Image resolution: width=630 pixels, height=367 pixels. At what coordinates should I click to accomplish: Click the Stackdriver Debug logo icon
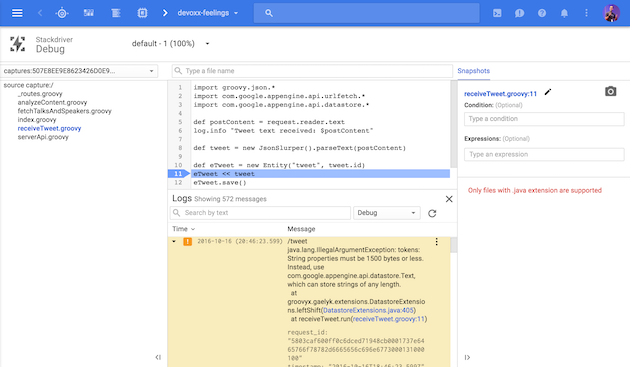pos(17,44)
